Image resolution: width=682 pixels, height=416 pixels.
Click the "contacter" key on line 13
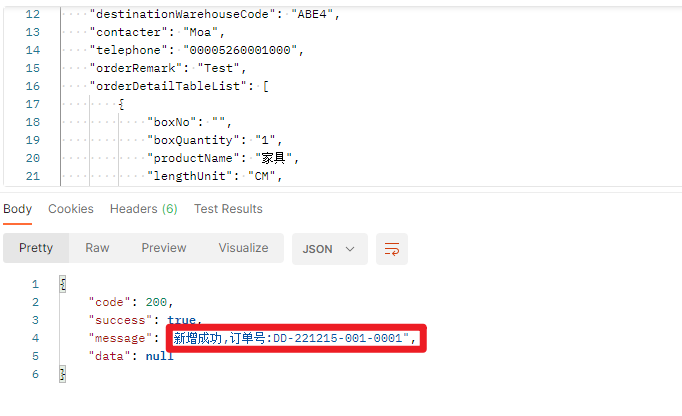click(x=129, y=32)
